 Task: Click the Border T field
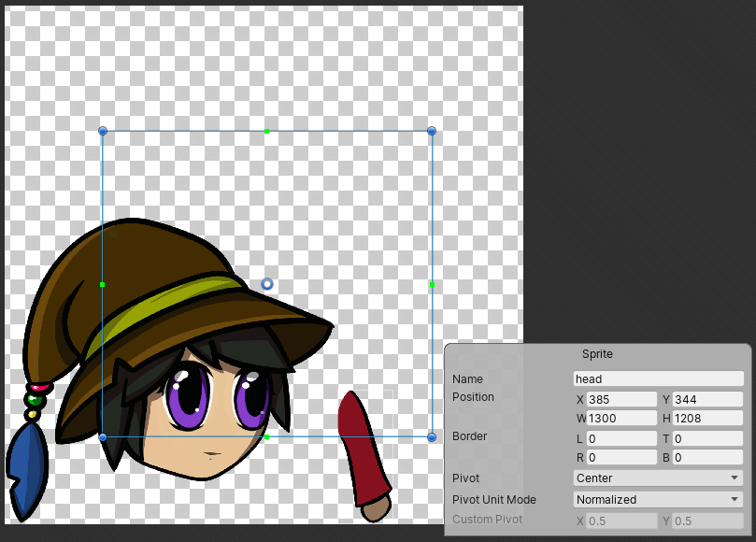pos(707,439)
